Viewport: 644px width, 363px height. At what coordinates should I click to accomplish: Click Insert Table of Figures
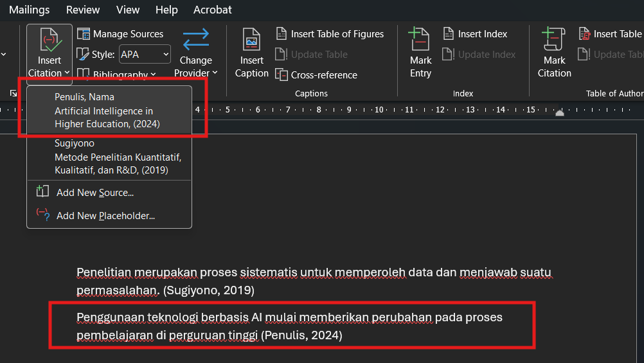pyautogui.click(x=330, y=33)
